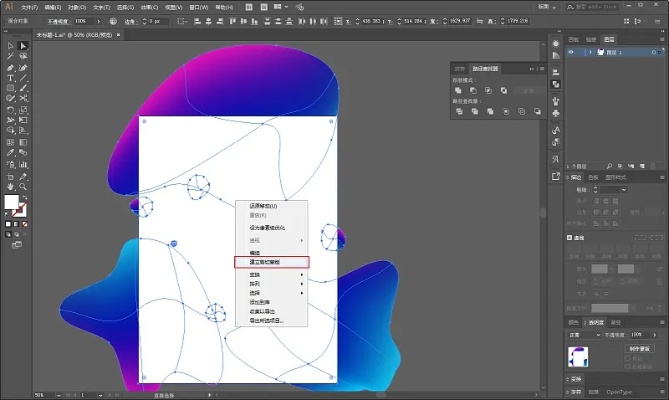This screenshot has width=669, height=400.
Task: Select the Artboard tool
Action: coord(10,177)
